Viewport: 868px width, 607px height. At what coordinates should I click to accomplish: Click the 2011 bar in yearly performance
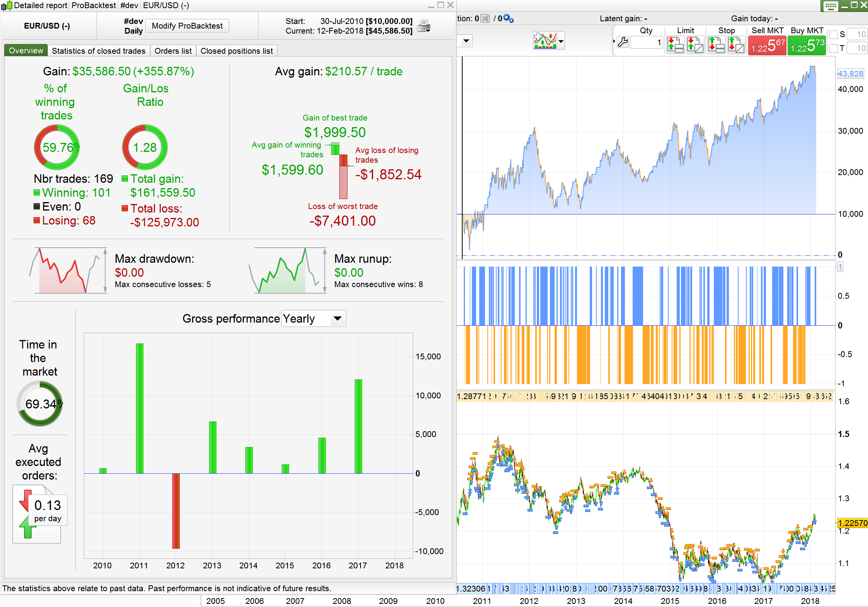tap(140, 408)
